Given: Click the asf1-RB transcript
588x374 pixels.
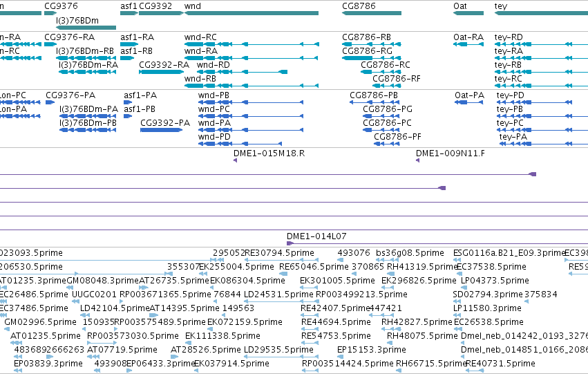Looking at the screenshot, I should click(127, 58).
